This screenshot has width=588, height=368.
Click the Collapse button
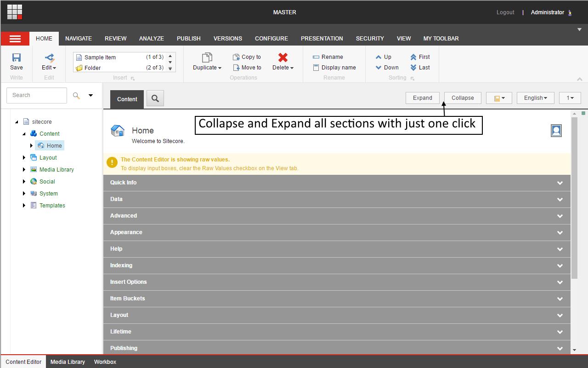click(x=462, y=98)
